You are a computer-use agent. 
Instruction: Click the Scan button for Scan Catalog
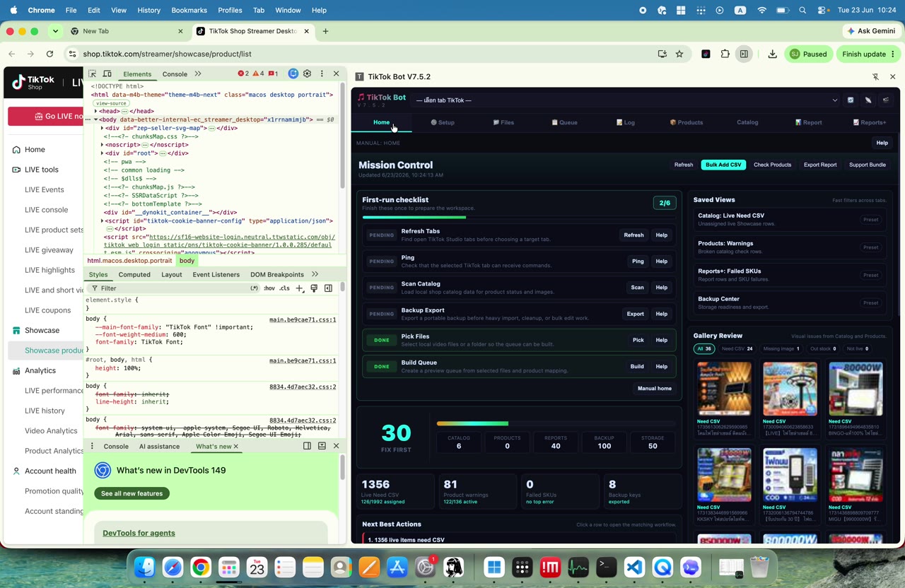tap(637, 288)
